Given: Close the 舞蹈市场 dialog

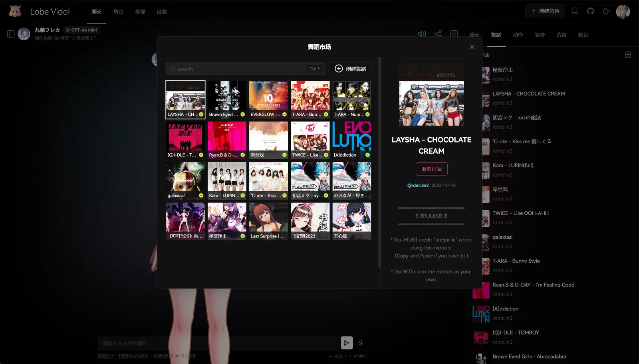Looking at the screenshot, I should [472, 47].
